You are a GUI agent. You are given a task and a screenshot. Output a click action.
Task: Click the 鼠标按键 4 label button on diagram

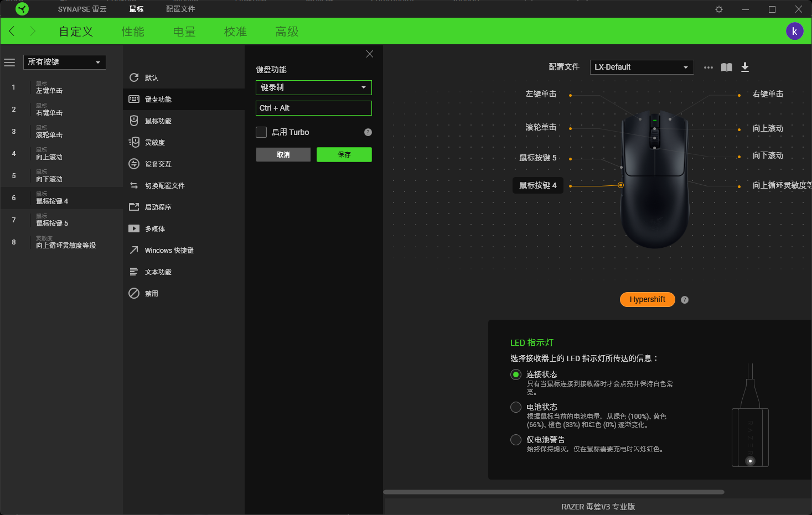tap(538, 185)
